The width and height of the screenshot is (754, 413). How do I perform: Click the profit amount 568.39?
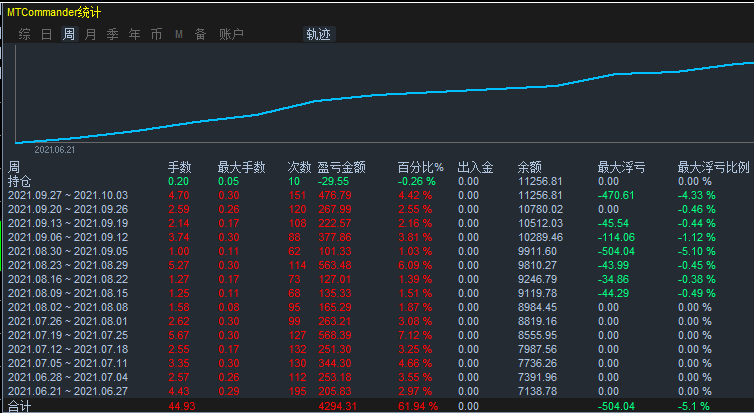pos(335,335)
